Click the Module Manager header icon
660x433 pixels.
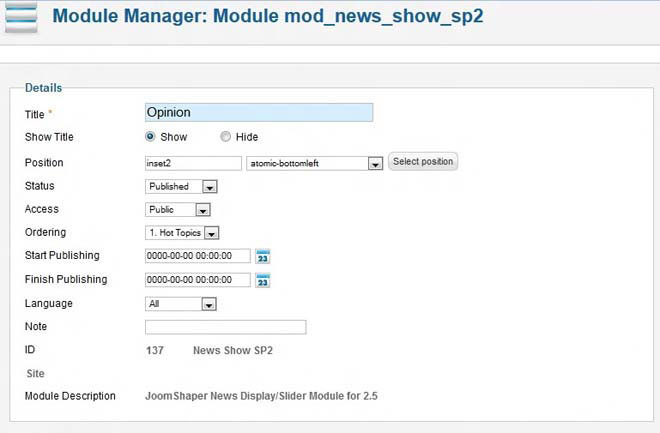coord(22,18)
